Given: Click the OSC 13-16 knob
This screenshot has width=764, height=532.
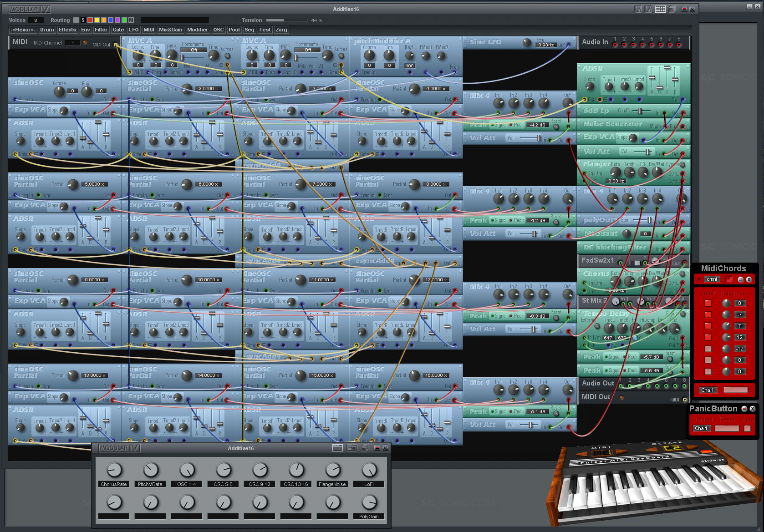Looking at the screenshot, I should coord(296,470).
